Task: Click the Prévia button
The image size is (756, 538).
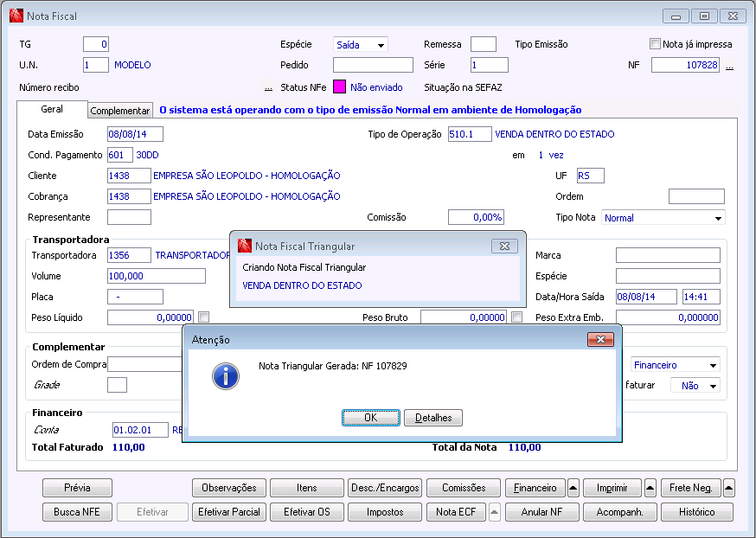Action: 77,488
